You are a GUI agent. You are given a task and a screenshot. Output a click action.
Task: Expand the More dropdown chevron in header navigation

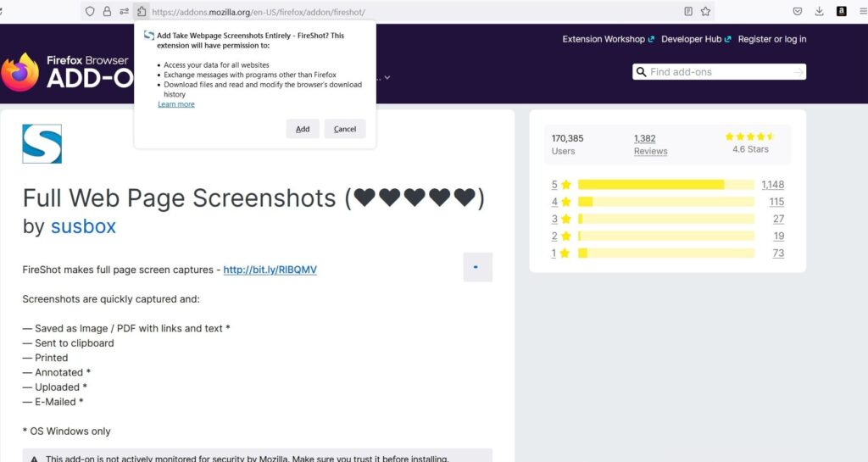[387, 77]
